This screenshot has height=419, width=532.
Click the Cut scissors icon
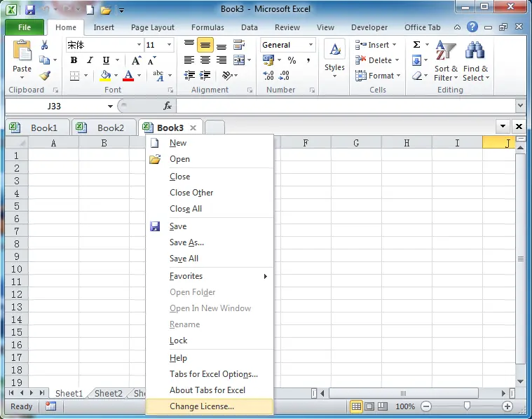tap(44, 45)
